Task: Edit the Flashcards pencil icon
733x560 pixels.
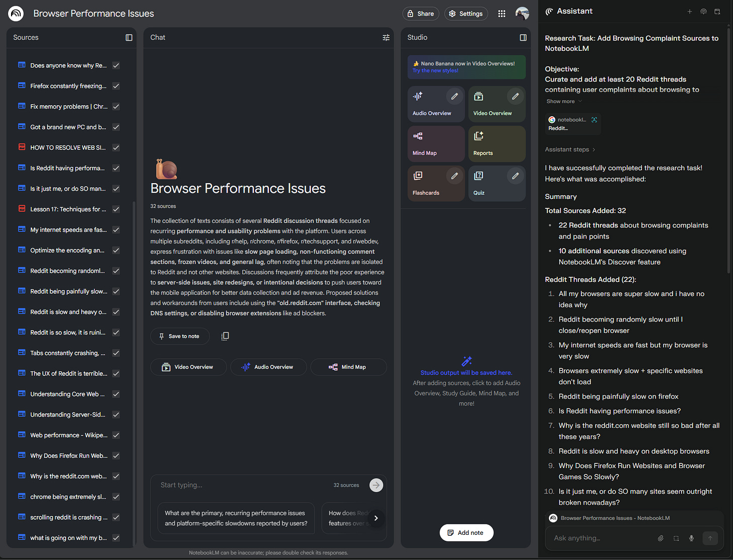Action: 455,176
